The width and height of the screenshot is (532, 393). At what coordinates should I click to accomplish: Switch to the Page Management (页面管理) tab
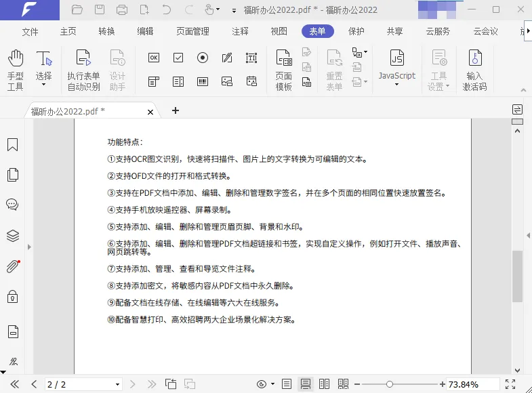(192, 32)
